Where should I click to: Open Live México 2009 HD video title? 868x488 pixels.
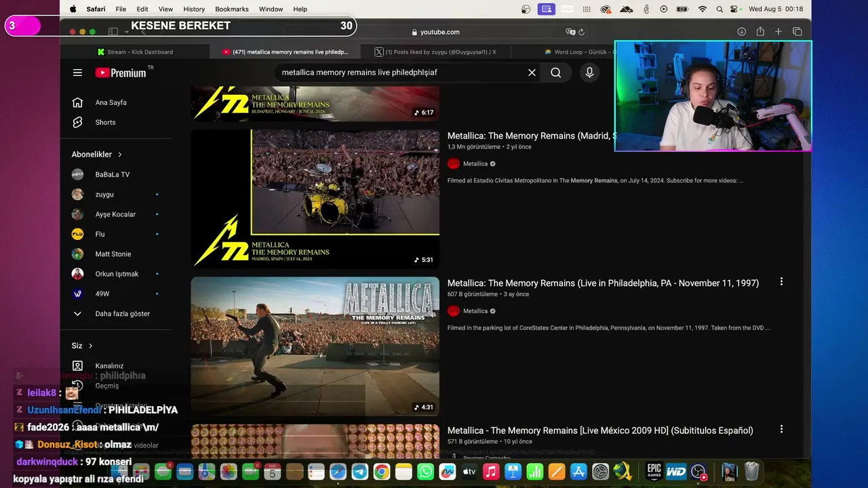pos(600,430)
